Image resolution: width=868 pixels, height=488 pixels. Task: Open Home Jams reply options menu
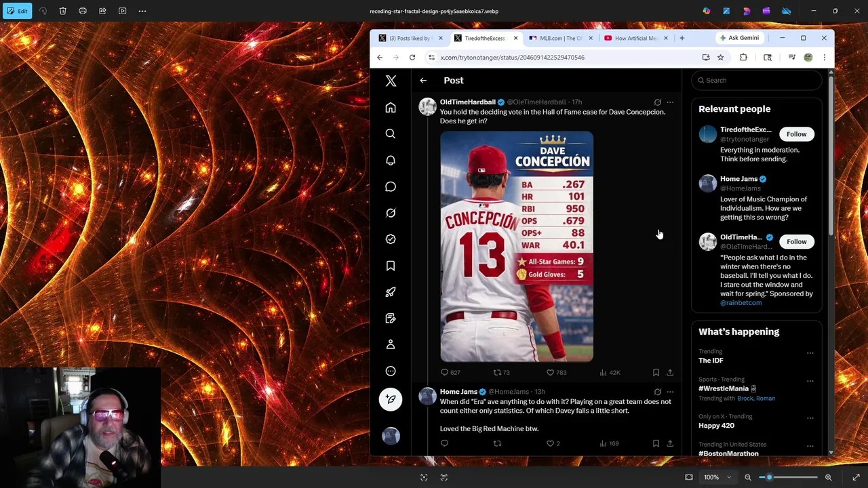pos(670,392)
